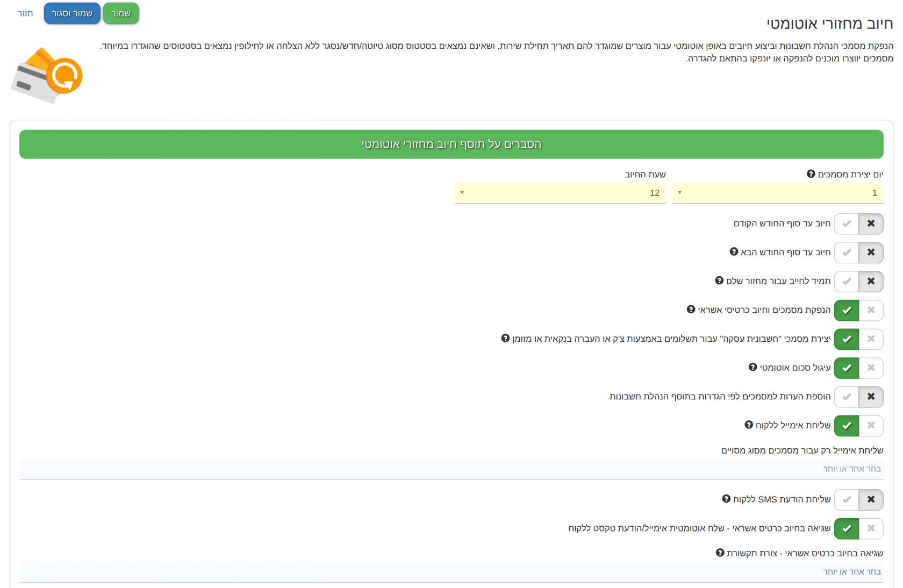Click the חזור link
This screenshot has width=903, height=588.
25,13
